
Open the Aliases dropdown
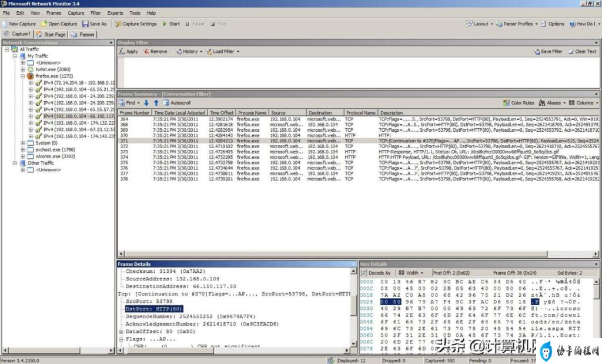coord(552,103)
